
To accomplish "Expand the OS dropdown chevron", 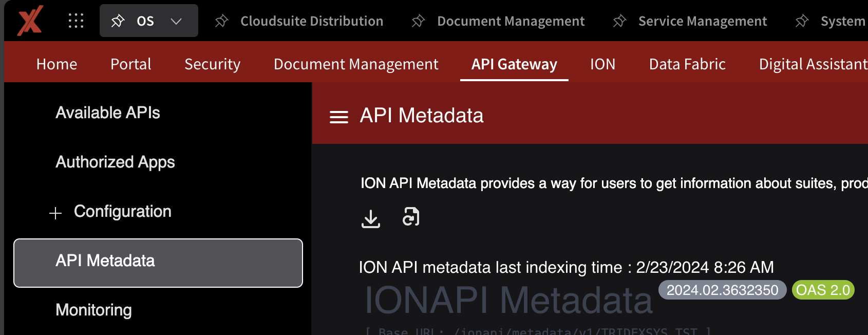I will click(176, 21).
